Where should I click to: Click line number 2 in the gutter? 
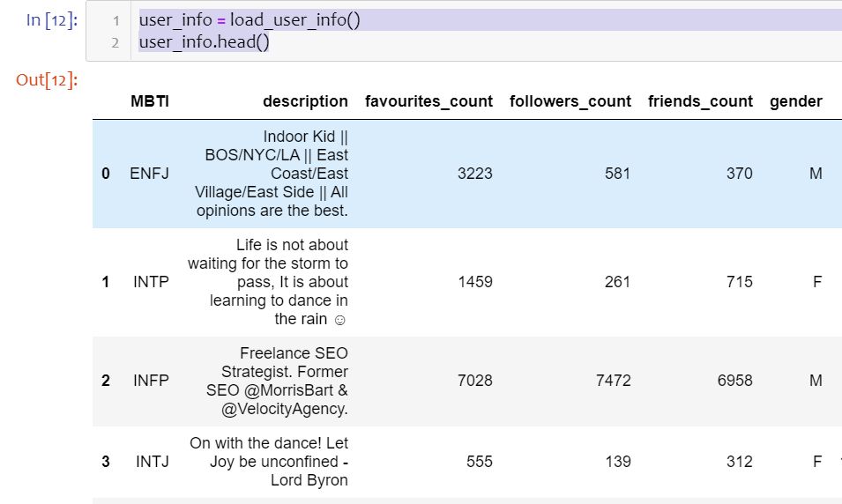point(115,42)
